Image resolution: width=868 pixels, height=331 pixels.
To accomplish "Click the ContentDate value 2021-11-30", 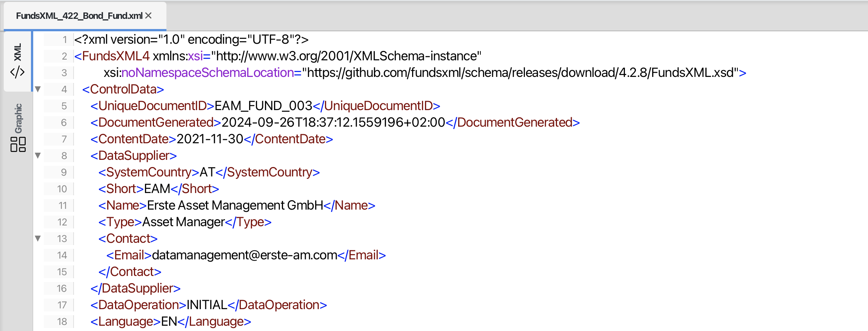I will tap(210, 139).
